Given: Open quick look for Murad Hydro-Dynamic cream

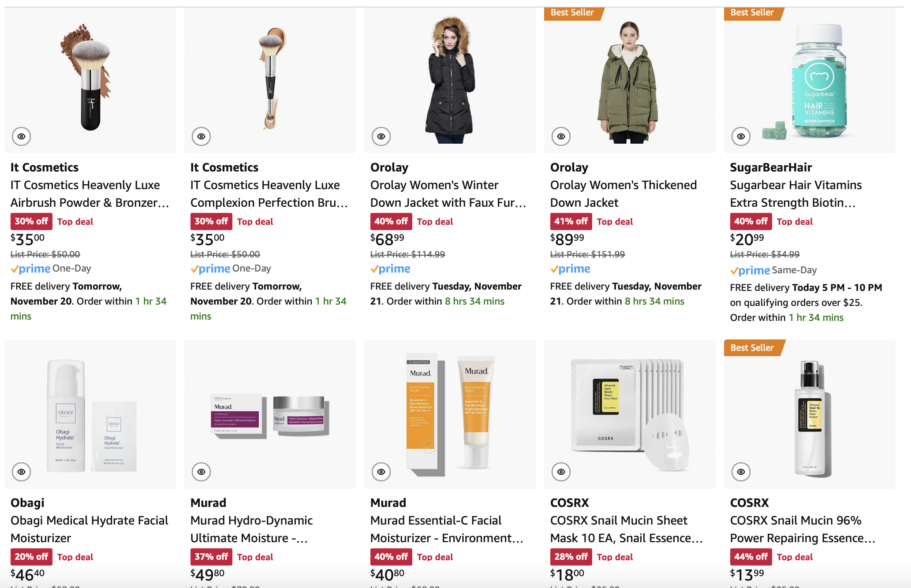Looking at the screenshot, I should click(201, 472).
